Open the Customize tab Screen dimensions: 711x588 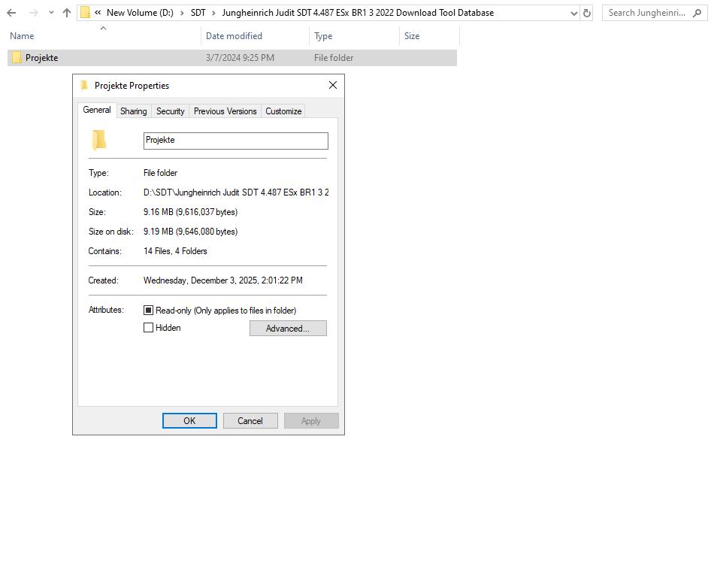click(x=283, y=111)
